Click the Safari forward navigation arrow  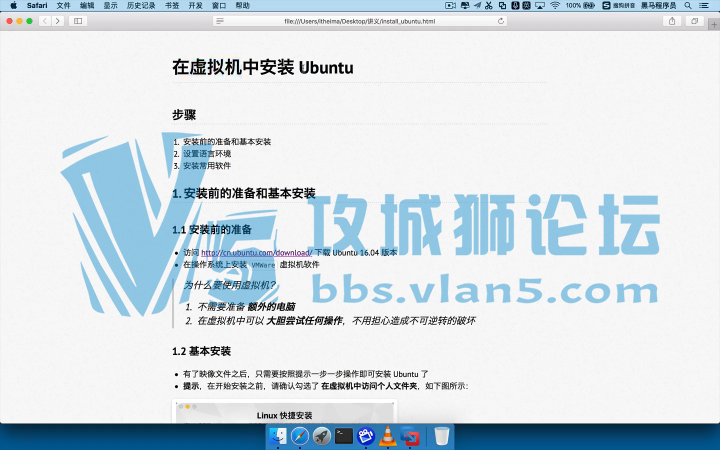[56, 21]
